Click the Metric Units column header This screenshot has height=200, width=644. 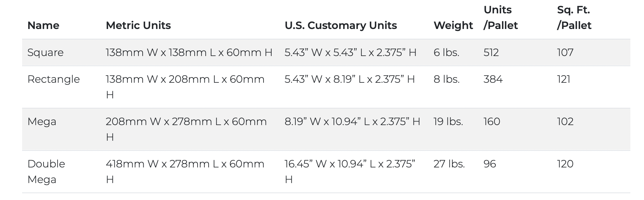tap(138, 25)
